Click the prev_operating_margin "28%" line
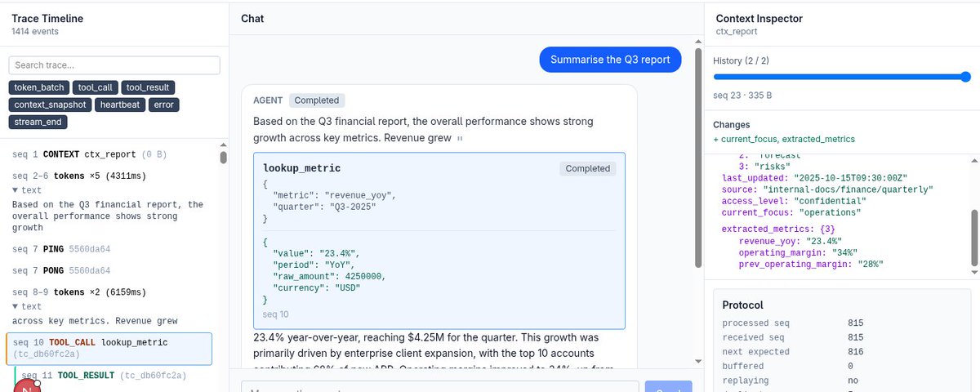 pyautogui.click(x=810, y=264)
